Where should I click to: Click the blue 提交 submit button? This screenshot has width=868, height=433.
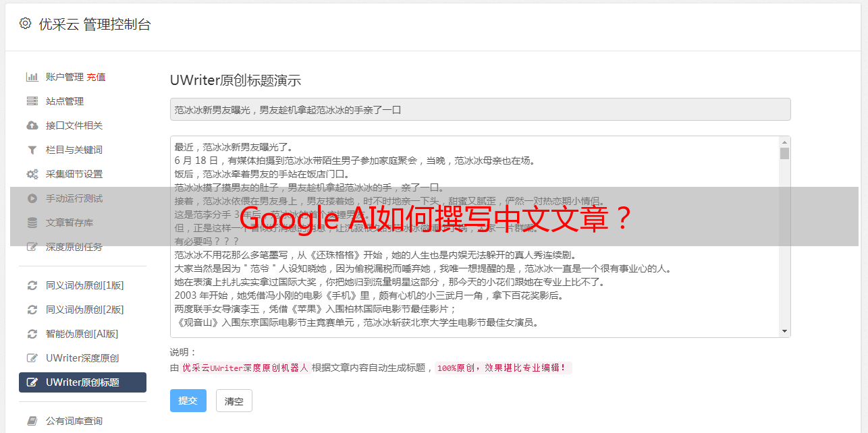click(188, 401)
